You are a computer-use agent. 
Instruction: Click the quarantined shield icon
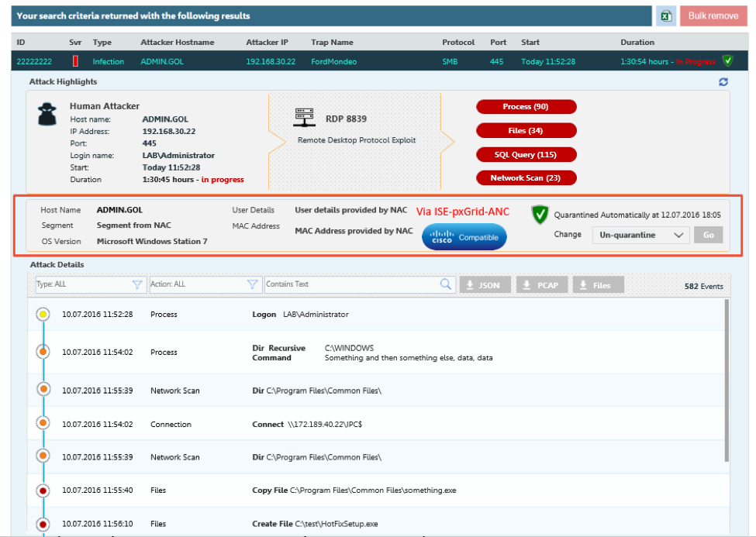(540, 215)
